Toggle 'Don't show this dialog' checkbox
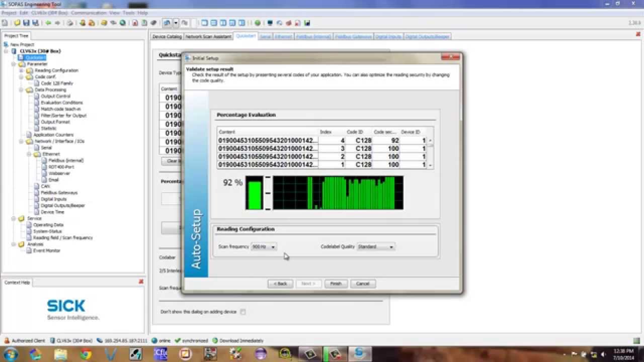644x362 pixels. click(x=243, y=312)
